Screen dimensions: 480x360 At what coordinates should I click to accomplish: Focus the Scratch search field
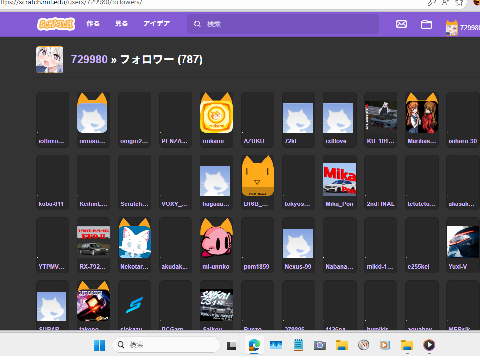click(x=283, y=24)
